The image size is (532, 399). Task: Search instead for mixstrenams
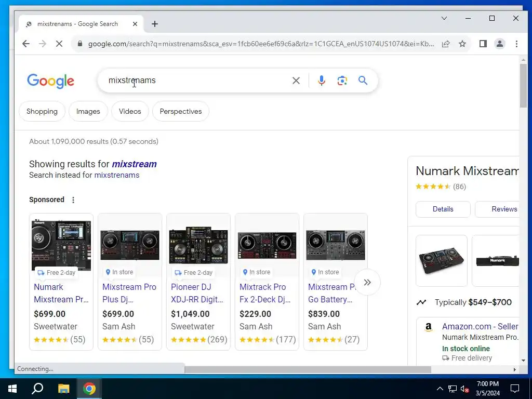(x=117, y=175)
